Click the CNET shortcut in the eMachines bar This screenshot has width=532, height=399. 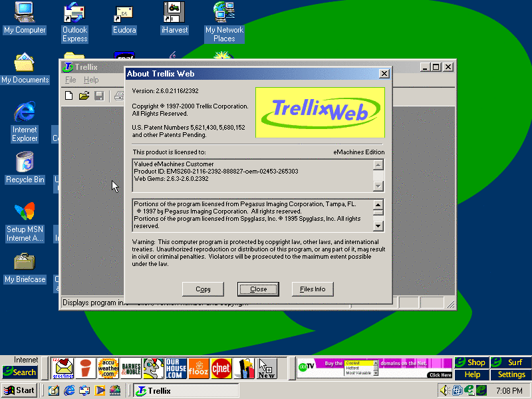[x=221, y=368]
